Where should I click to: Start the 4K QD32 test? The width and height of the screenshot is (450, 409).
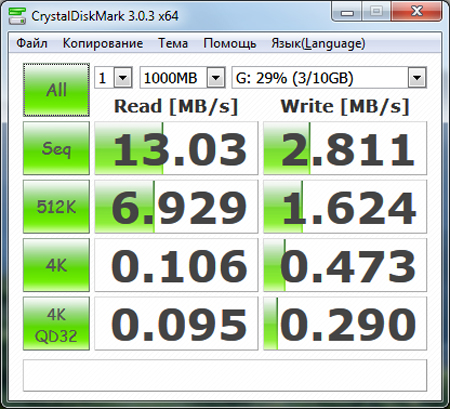[x=56, y=323]
